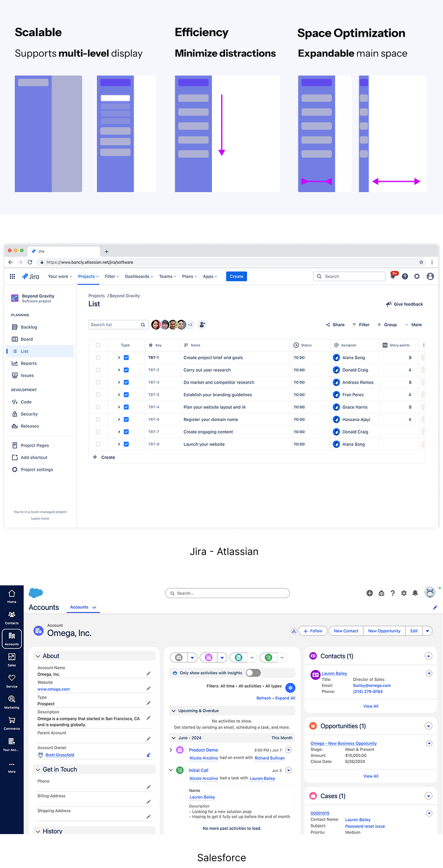This screenshot has height=868, width=443.
Task: Click New Opportunity button
Action: pos(384,631)
